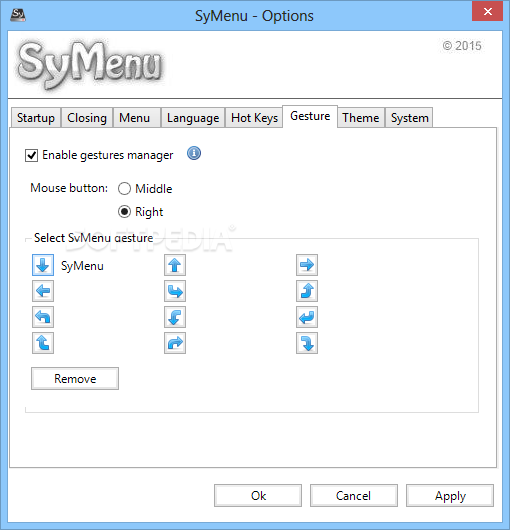The width and height of the screenshot is (510, 530).
Task: Pick the up-then-left arrow gesture
Action: coord(43,317)
